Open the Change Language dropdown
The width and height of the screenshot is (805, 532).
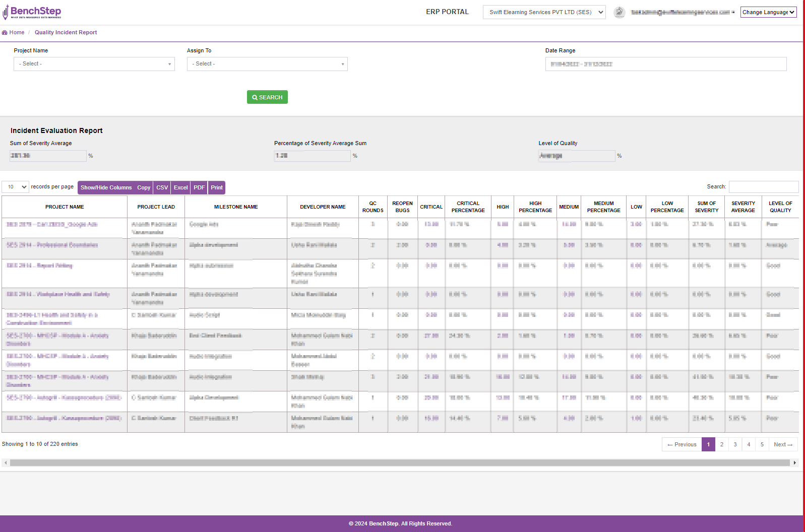coord(768,12)
